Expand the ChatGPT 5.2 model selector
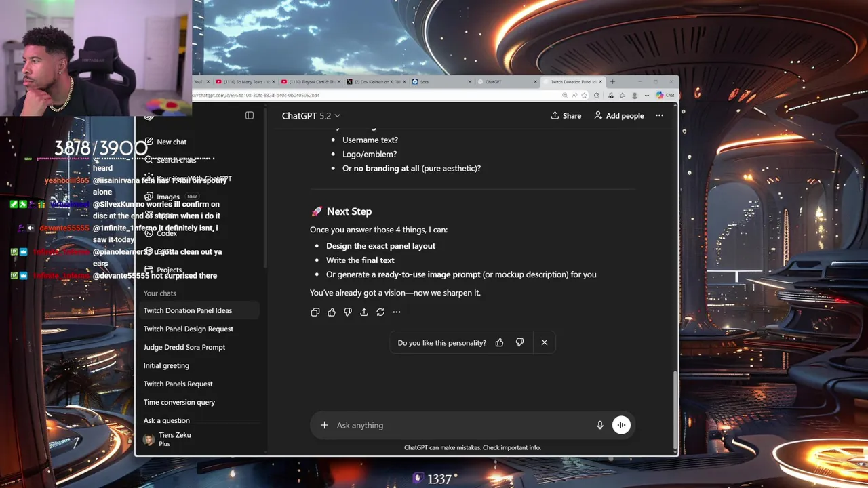This screenshot has width=868, height=488. pos(311,116)
